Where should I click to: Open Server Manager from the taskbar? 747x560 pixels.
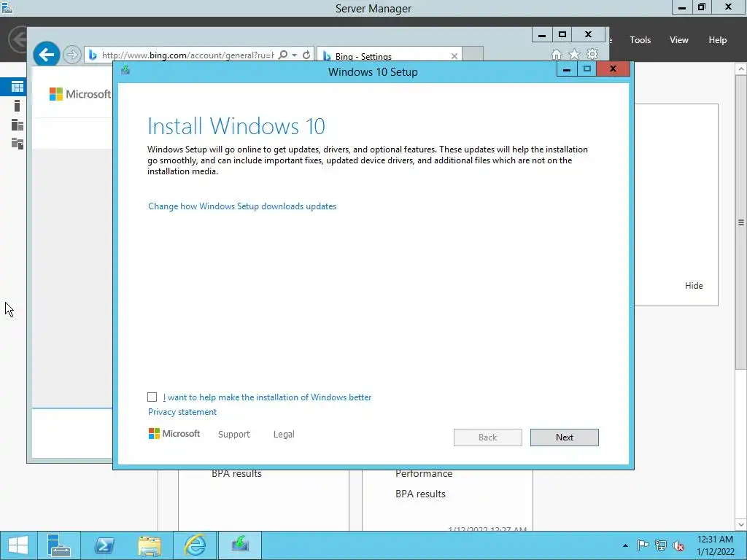(59, 545)
